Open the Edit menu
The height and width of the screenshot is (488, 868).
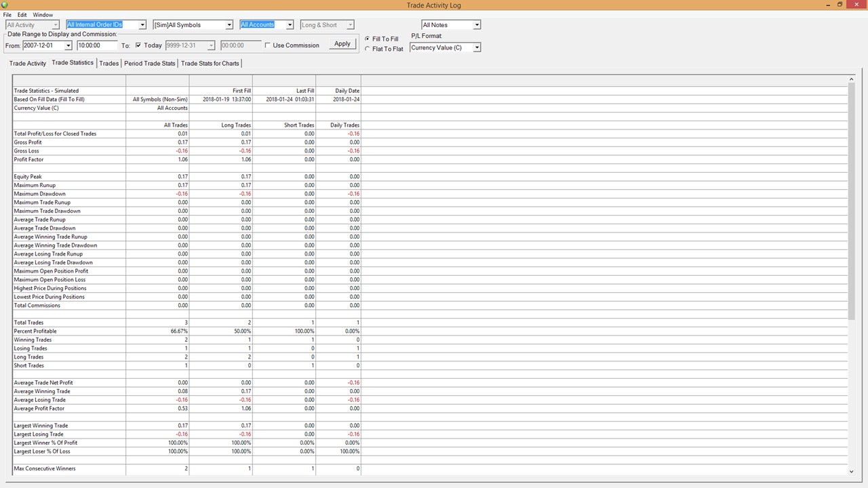[x=22, y=15]
